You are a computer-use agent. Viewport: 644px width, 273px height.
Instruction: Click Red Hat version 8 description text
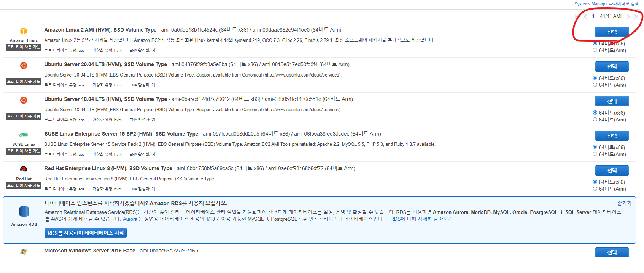click(x=129, y=179)
